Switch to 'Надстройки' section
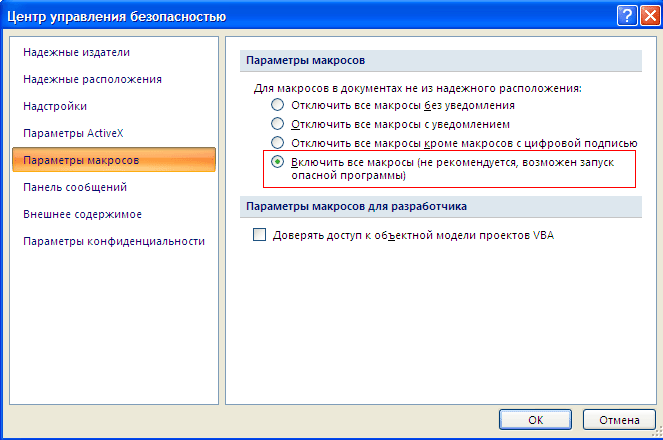Screen dimensions: 663x440 [55, 107]
